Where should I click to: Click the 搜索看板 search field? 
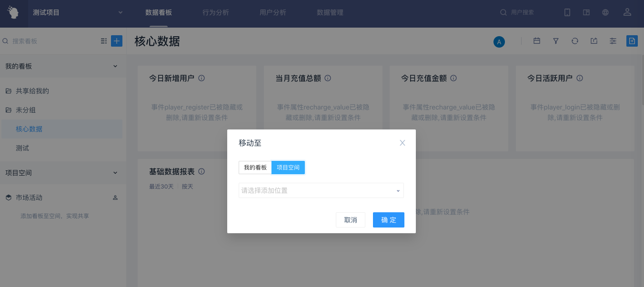[52, 41]
